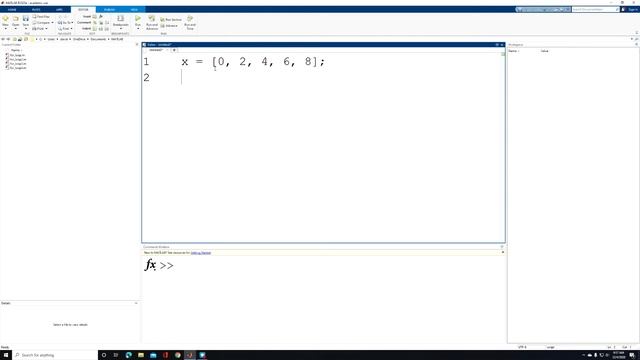Collapse the Details panel
This screenshot has height=360, width=640.
pos(136,303)
